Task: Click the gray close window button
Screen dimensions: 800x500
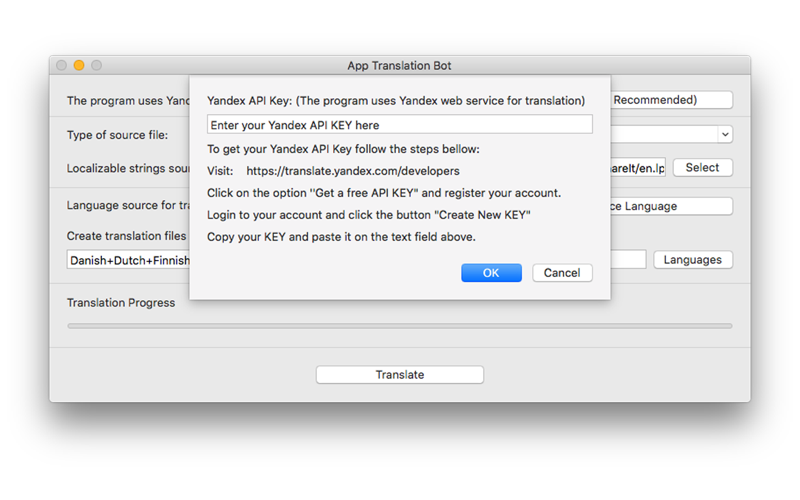Action: coord(62,65)
